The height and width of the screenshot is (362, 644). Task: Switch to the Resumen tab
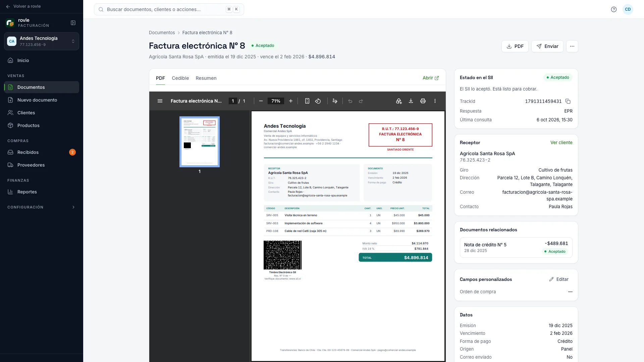click(x=206, y=78)
